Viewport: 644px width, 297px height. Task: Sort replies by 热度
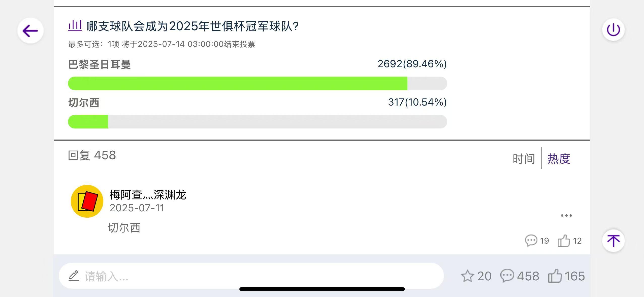[x=559, y=159]
